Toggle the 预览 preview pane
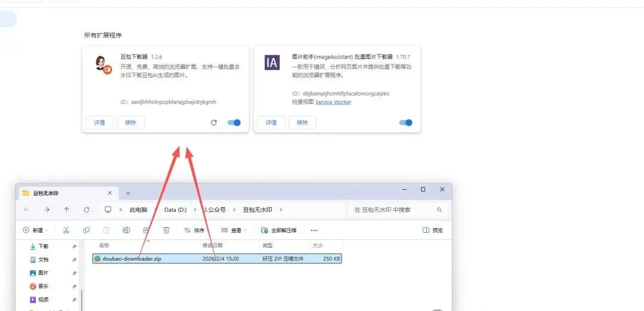The width and height of the screenshot is (644, 311). pyautogui.click(x=433, y=230)
